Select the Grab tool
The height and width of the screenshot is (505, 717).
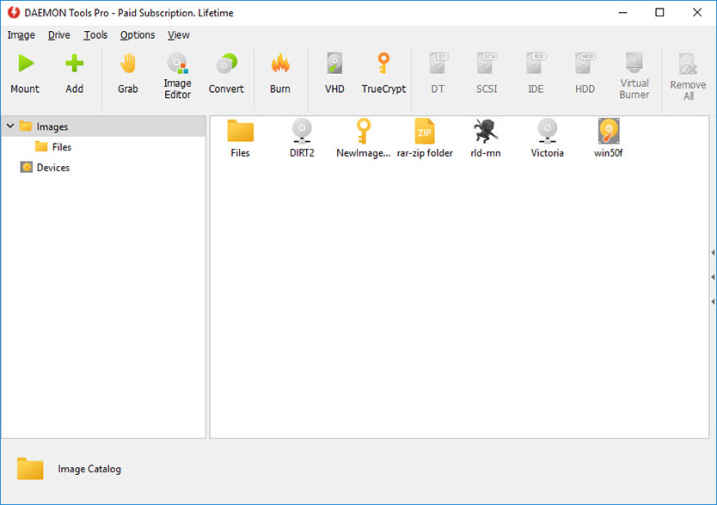point(128,74)
